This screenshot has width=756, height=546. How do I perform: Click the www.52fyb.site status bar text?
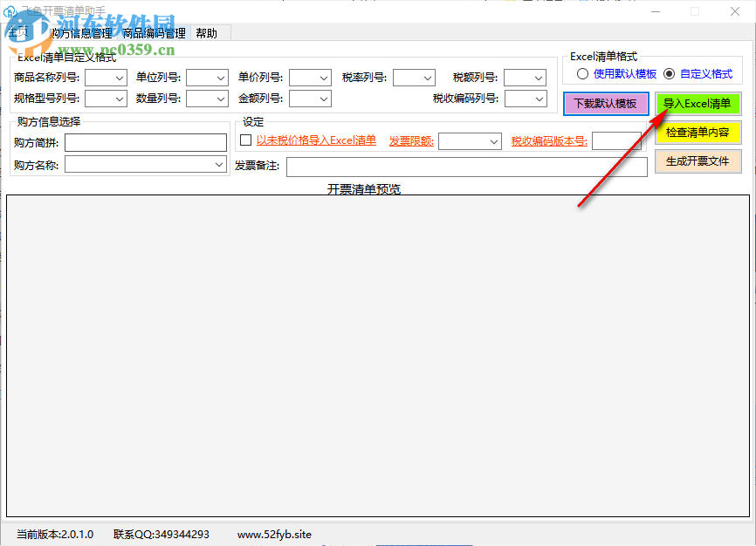(274, 535)
